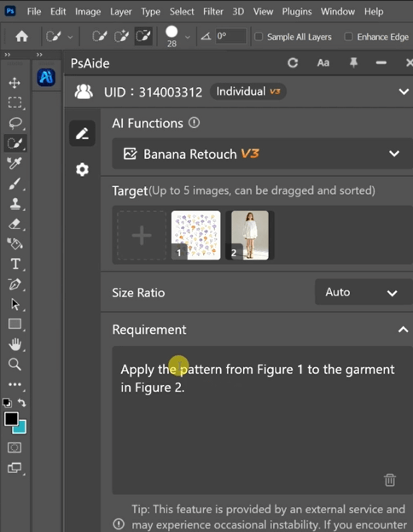Open the PsAide AI plugin icon
413x532 pixels.
point(46,78)
